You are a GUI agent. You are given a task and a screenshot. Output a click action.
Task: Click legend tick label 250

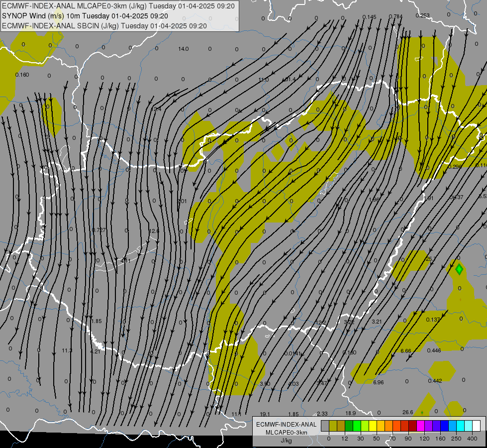point(456,439)
